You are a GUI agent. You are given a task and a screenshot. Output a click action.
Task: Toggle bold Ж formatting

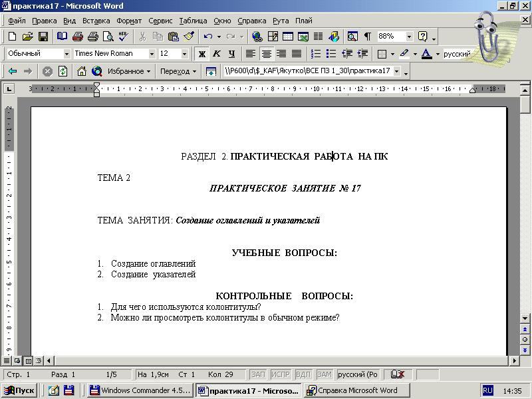[x=202, y=54]
